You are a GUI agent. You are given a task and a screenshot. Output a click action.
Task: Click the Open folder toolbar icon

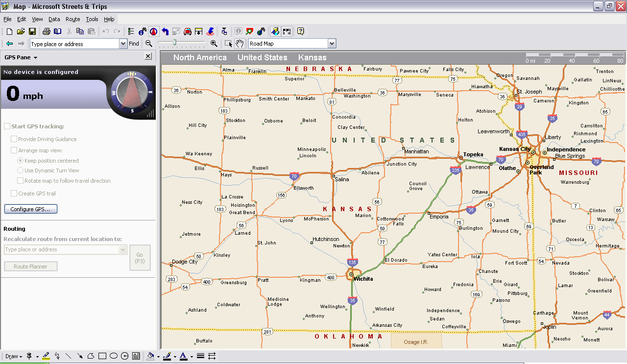click(x=21, y=31)
